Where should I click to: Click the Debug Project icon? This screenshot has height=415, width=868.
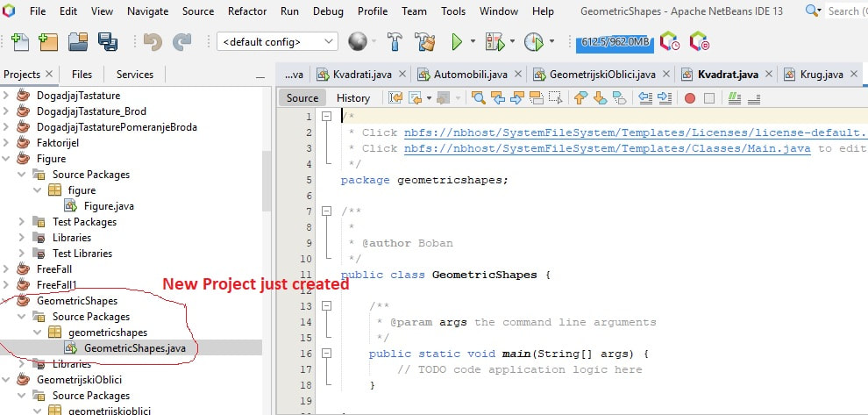494,41
